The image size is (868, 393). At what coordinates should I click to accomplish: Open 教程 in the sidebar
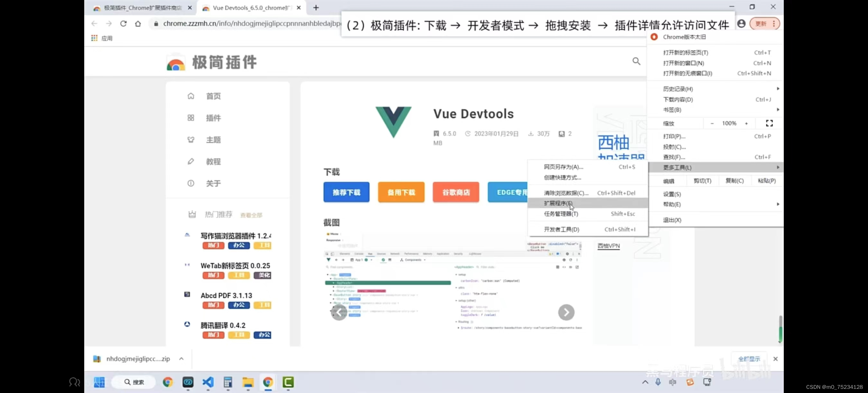[213, 162]
